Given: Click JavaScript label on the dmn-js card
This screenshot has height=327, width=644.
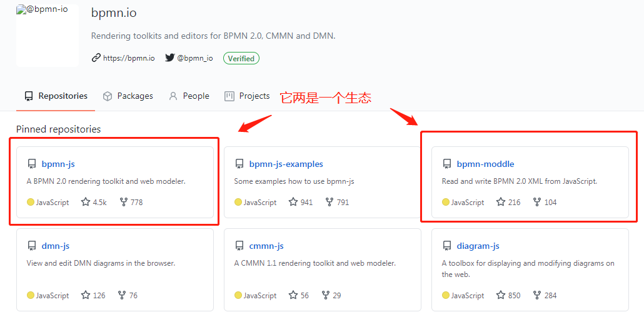Looking at the screenshot, I should 53,295.
